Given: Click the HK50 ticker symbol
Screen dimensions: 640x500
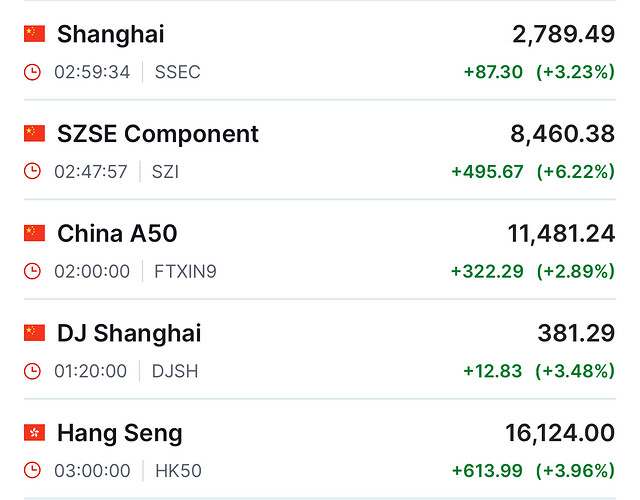Looking at the screenshot, I should (177, 471).
